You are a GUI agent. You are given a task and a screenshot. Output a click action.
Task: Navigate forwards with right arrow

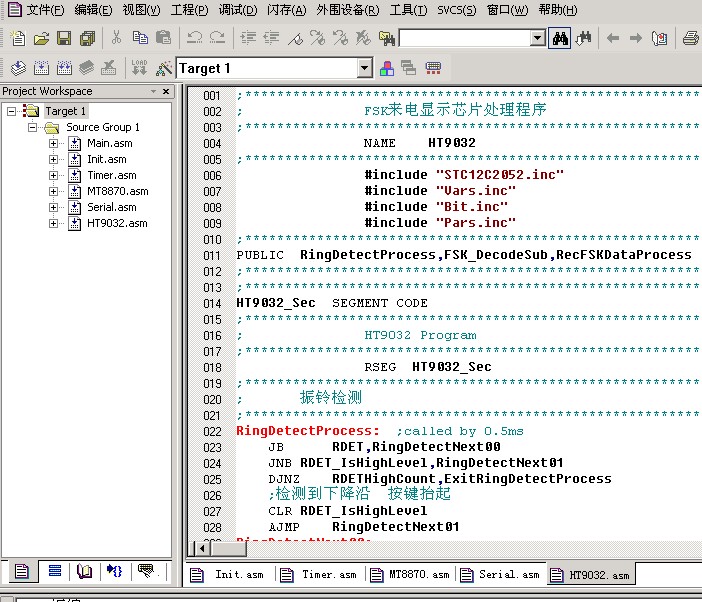point(636,38)
